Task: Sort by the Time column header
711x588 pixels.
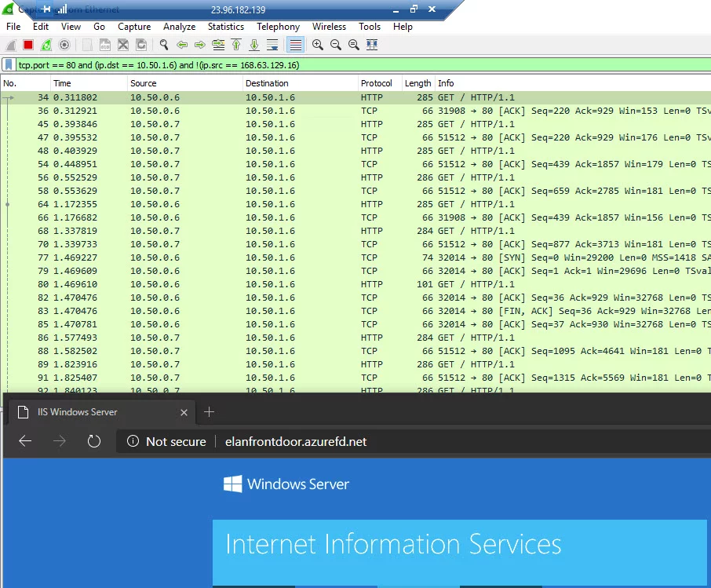Action: point(89,83)
